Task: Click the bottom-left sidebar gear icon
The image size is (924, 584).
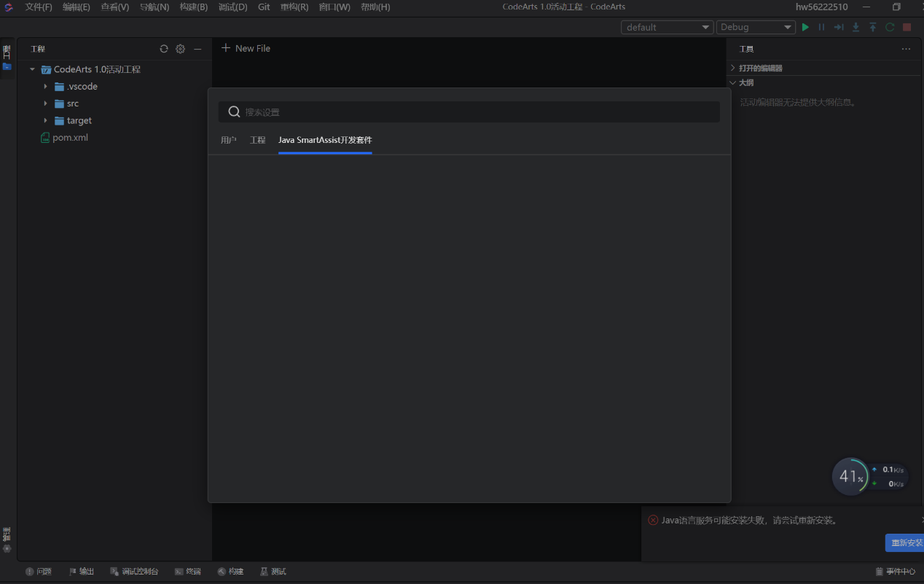Action: click(x=7, y=548)
